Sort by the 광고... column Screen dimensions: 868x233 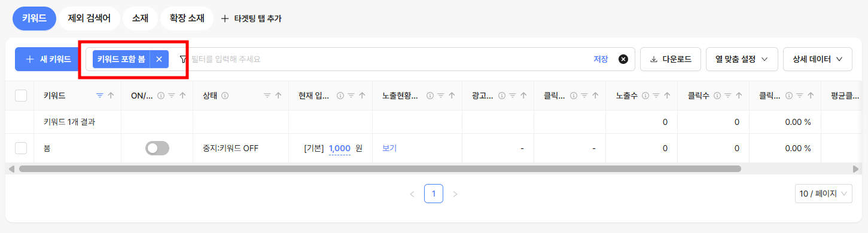pos(523,96)
